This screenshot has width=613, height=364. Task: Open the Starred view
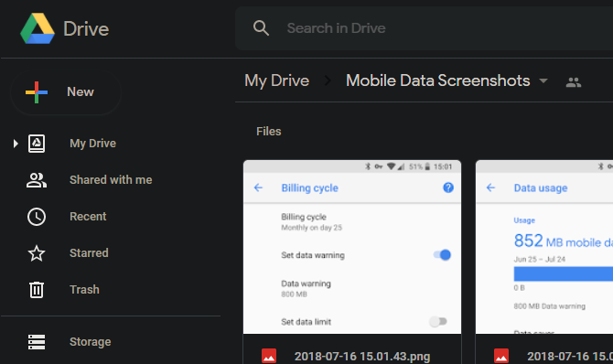(89, 253)
